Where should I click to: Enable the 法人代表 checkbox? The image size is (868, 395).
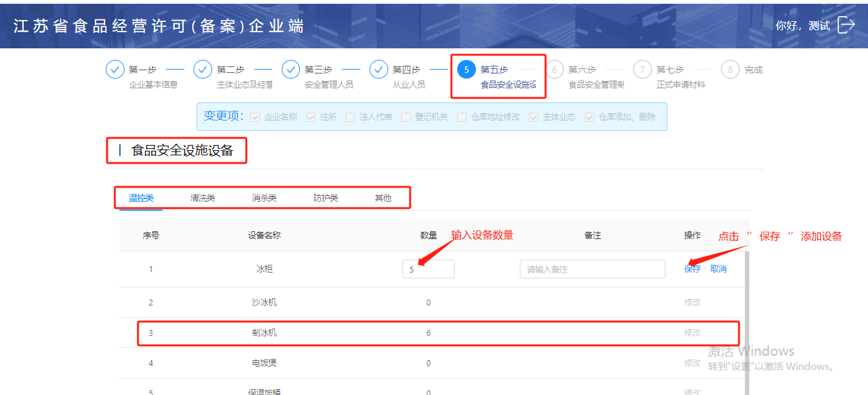(x=350, y=117)
